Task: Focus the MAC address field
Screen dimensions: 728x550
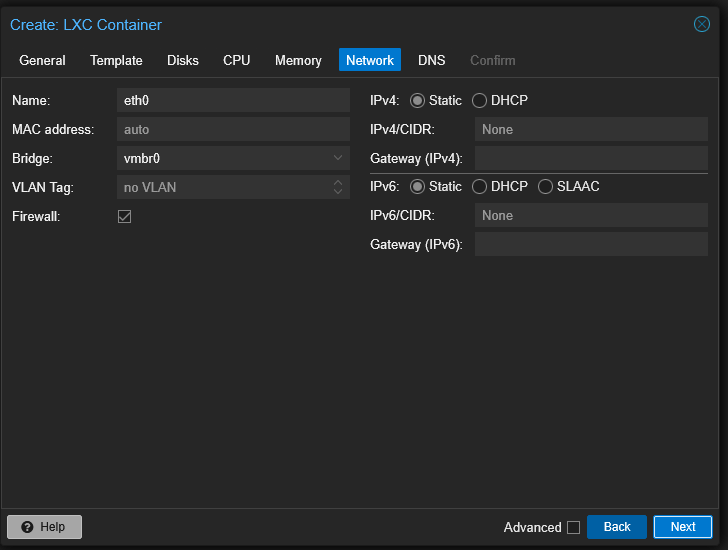Action: (233, 129)
